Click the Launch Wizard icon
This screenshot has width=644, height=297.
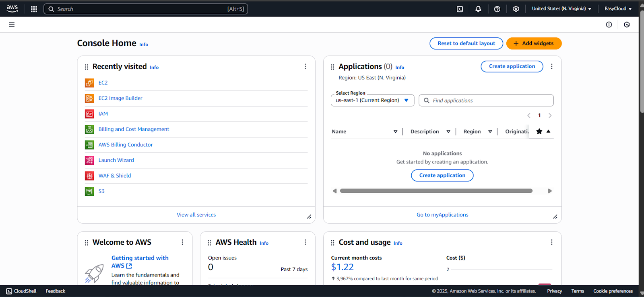click(89, 160)
